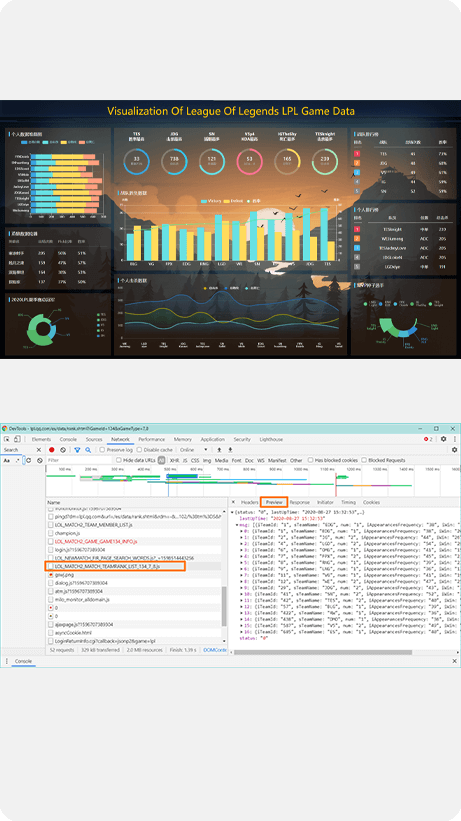Viewport: 461px width, 821px height.
Task: Click the import HAR upload arrow icon
Action: click(x=219, y=450)
